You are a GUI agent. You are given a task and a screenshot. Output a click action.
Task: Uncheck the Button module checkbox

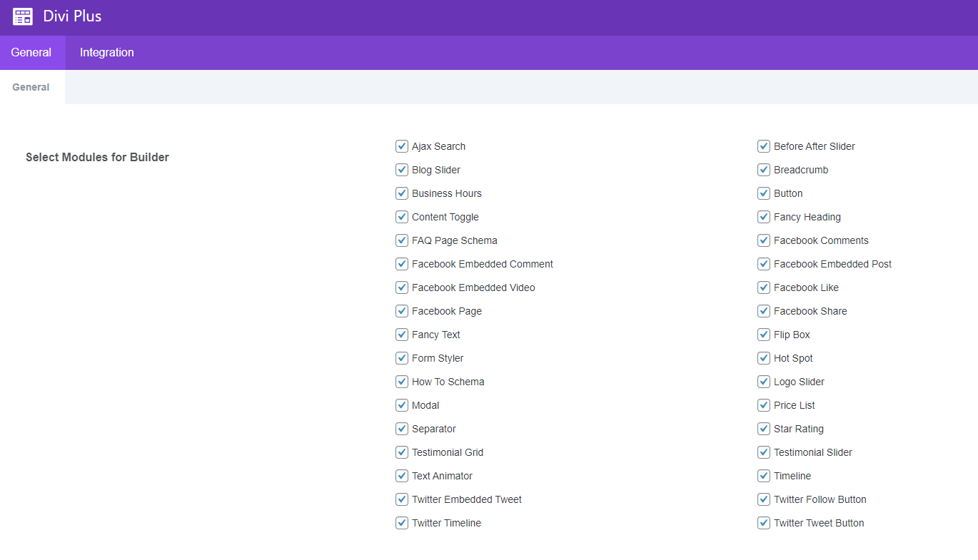tap(764, 193)
